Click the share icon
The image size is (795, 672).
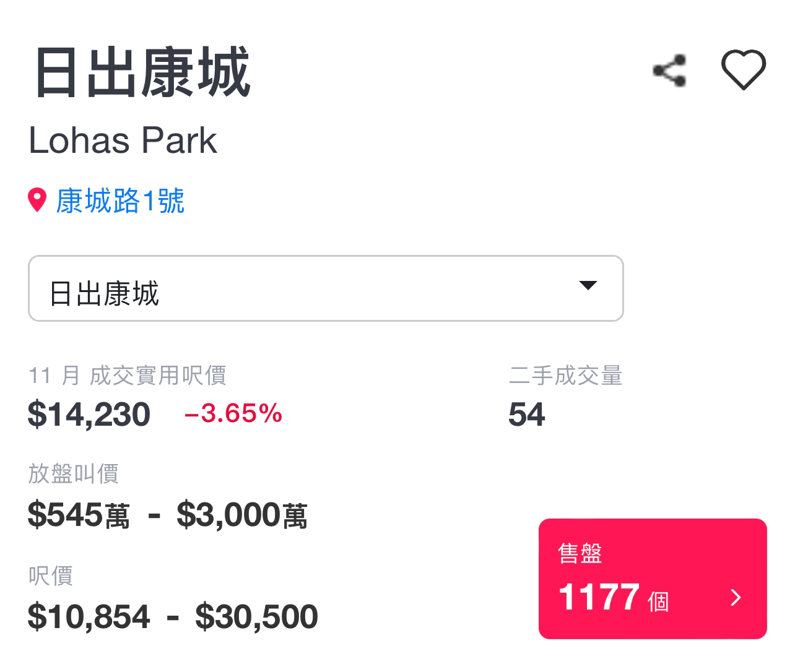pos(669,71)
